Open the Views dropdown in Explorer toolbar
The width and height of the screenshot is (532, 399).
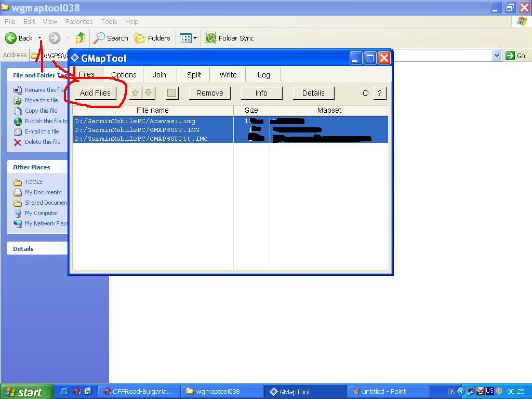click(x=188, y=38)
